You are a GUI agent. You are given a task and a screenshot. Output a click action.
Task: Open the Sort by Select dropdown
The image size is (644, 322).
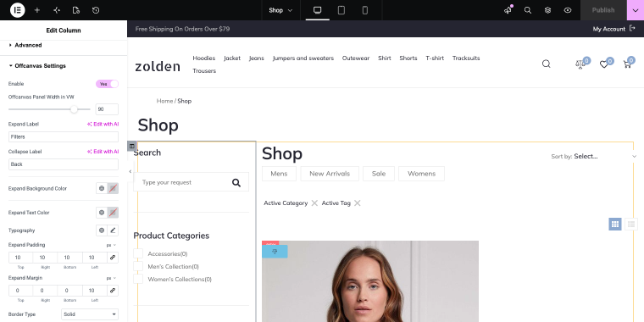click(594, 156)
